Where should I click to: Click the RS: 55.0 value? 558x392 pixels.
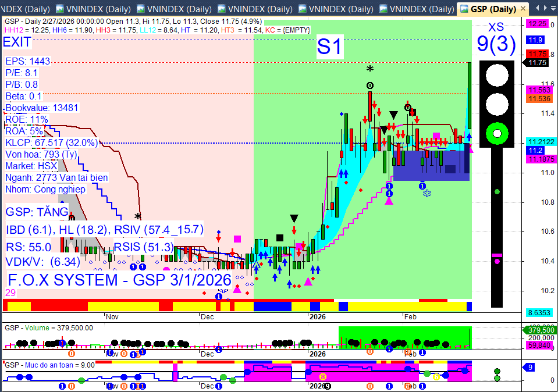pyautogui.click(x=29, y=247)
